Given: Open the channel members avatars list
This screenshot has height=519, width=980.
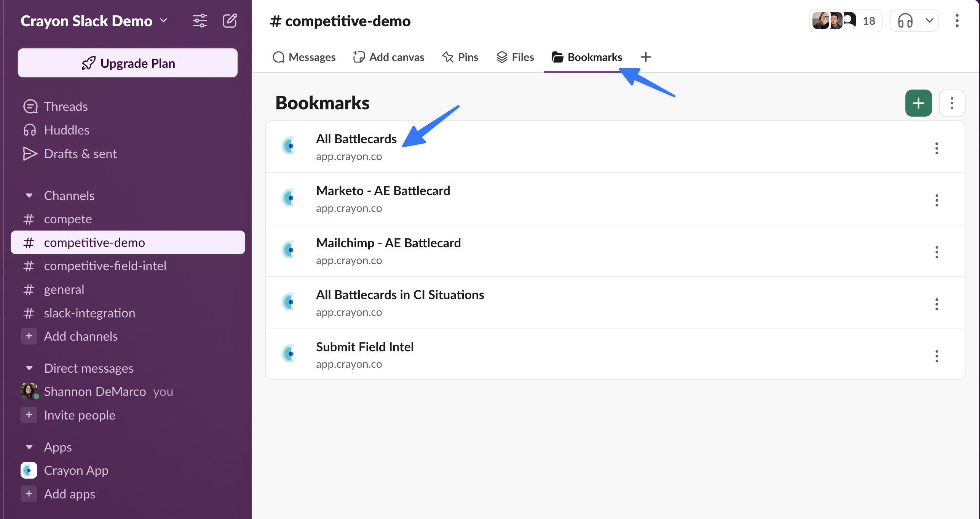Looking at the screenshot, I should [x=844, y=21].
